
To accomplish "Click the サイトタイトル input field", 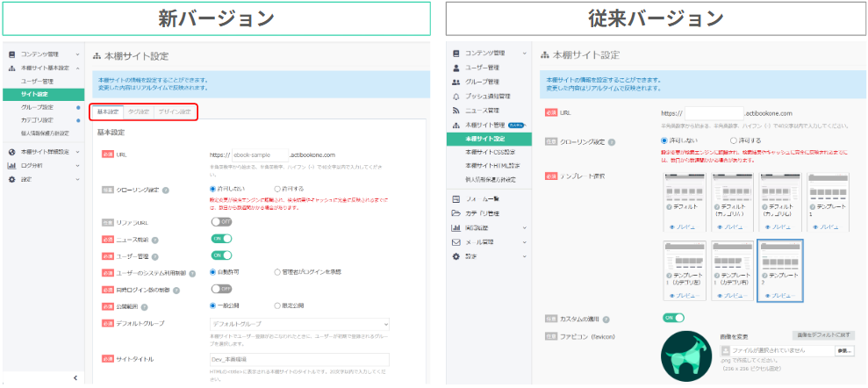I will click(x=298, y=359).
